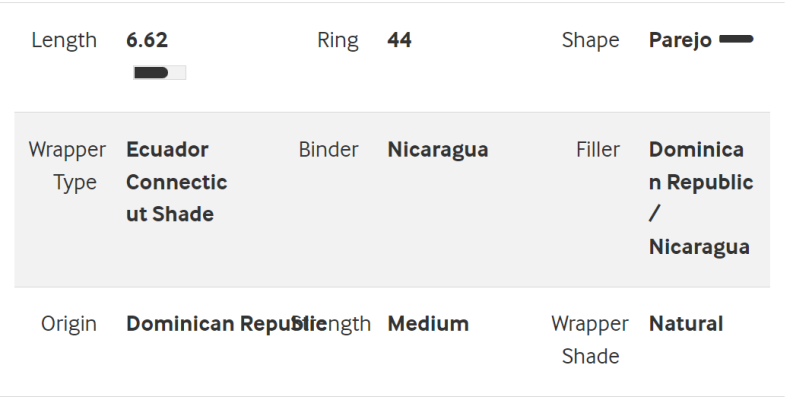Click the Strength label
This screenshot has width=793, height=400.
tap(331, 325)
